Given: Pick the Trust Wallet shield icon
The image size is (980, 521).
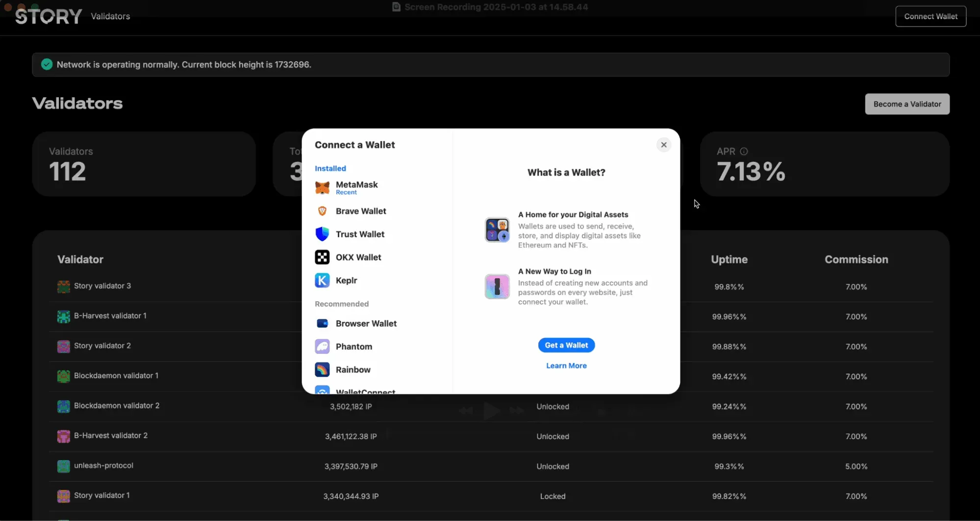Looking at the screenshot, I should coord(322,234).
